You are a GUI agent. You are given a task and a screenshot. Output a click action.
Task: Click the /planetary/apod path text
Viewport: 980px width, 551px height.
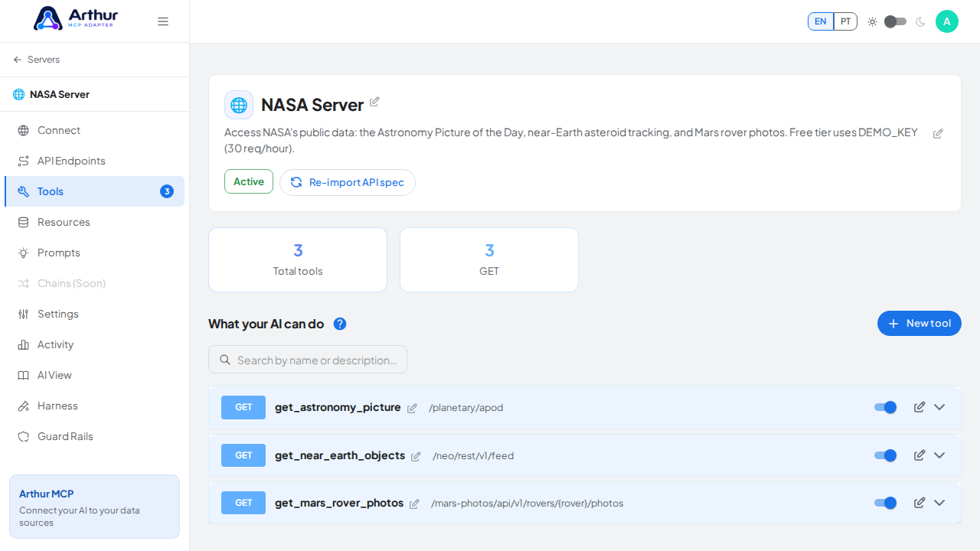pyautogui.click(x=466, y=408)
